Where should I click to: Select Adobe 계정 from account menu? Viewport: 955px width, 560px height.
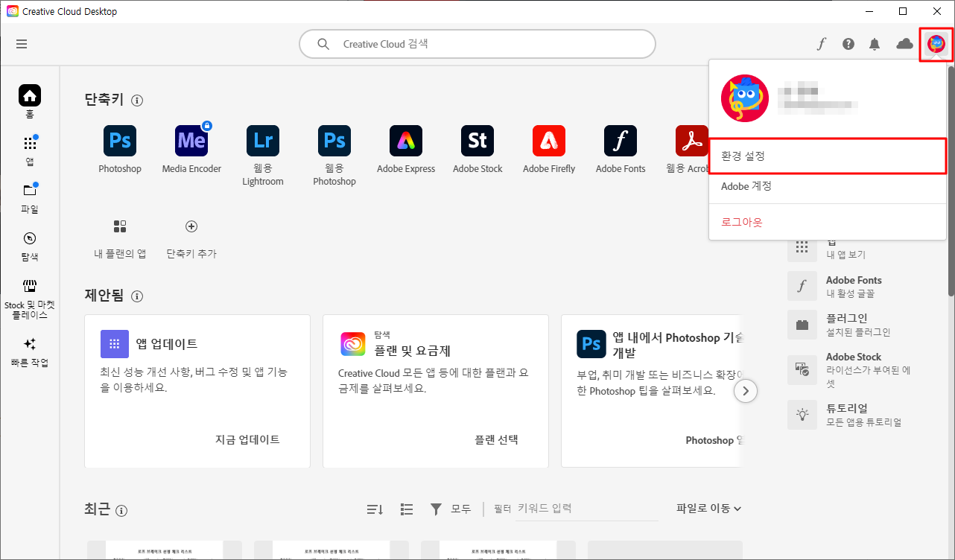tap(828, 186)
